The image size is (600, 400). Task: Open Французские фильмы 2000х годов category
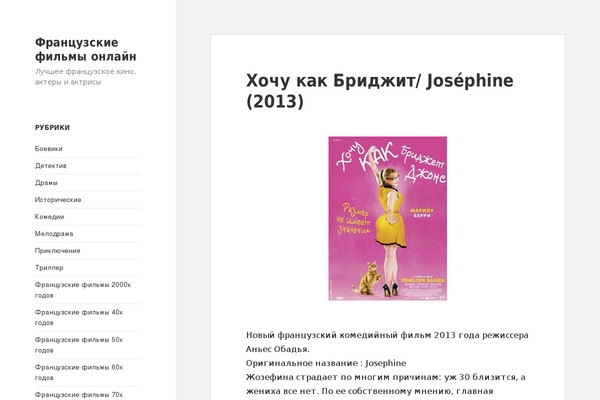click(x=83, y=290)
